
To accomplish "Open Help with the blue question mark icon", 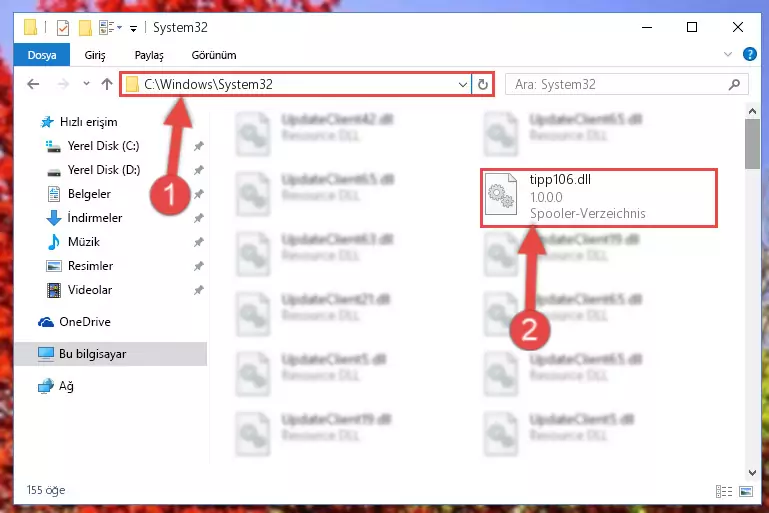I will pos(749,54).
